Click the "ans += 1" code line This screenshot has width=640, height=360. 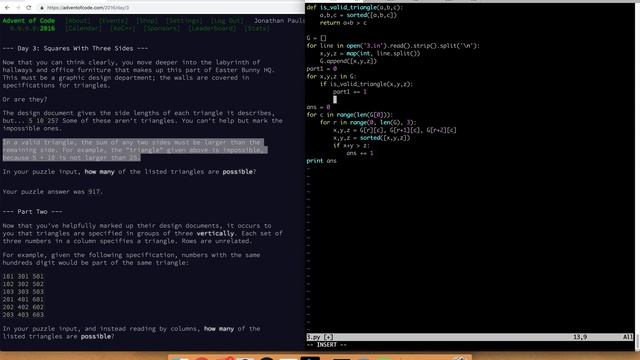point(360,153)
